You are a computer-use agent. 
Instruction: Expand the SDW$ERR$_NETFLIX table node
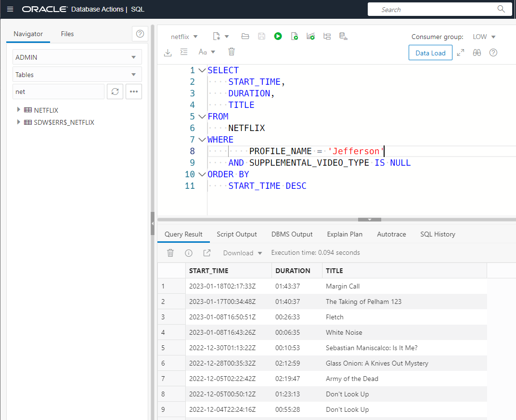tap(18, 122)
